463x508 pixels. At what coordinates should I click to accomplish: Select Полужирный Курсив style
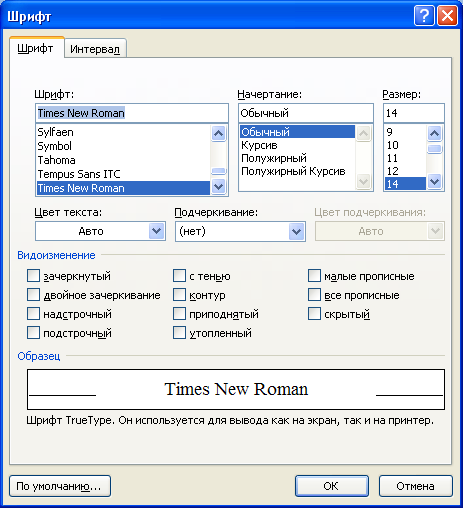tap(297, 171)
